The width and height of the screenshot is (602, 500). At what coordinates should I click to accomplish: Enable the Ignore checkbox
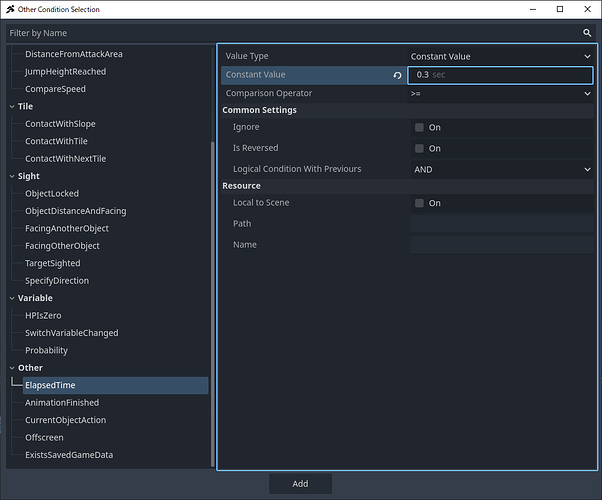point(419,128)
